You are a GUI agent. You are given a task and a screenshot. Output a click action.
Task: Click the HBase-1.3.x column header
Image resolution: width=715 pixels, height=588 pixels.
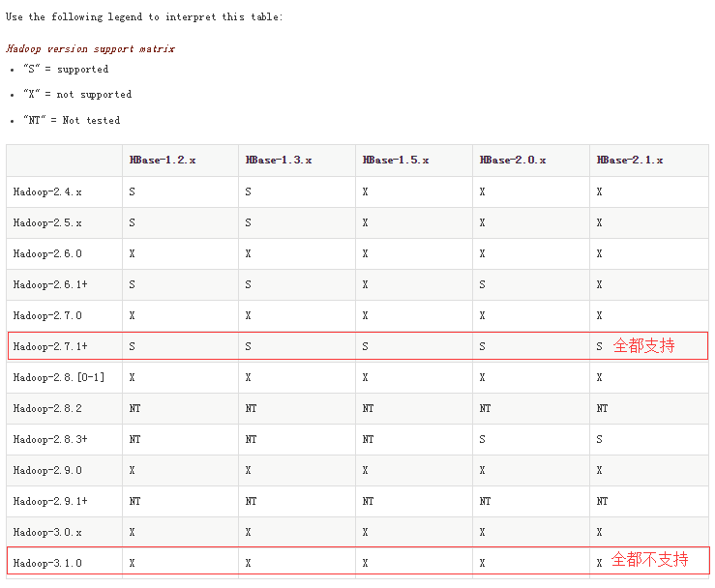[x=279, y=161]
